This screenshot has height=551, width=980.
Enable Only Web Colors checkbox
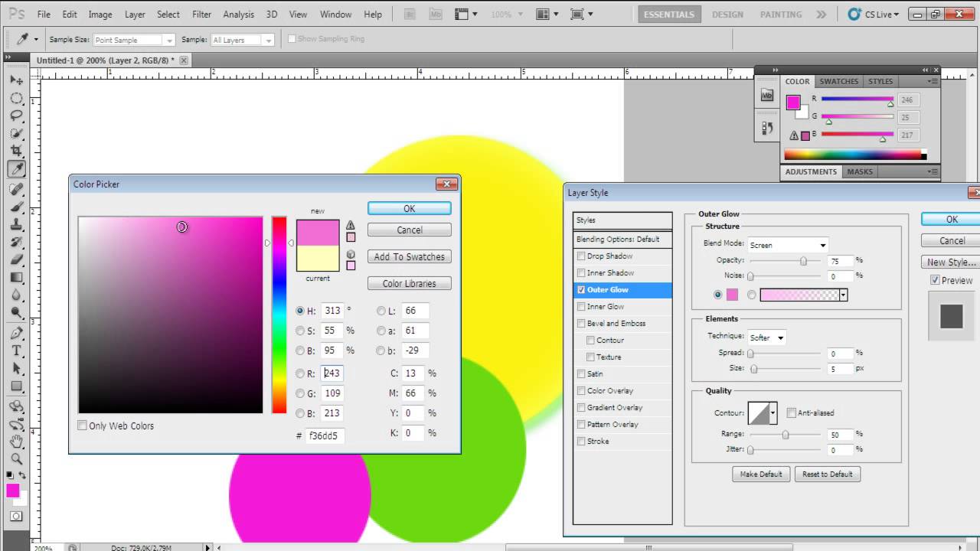tap(82, 425)
